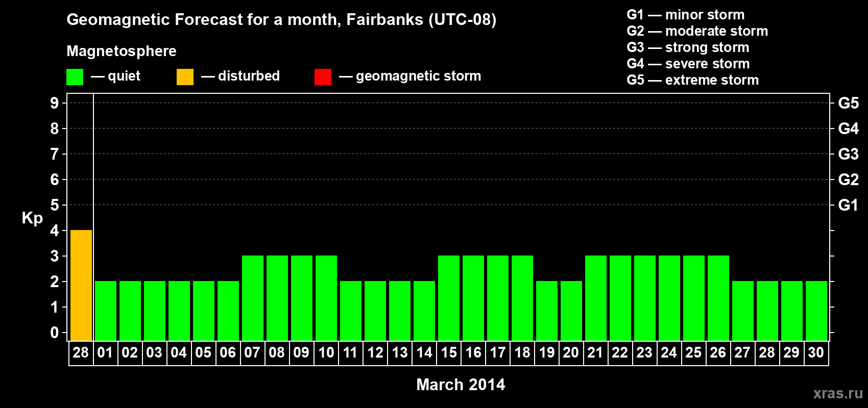Viewport: 868px width, 408px height.
Task: Click the Kp value 5 on left axis
Action: tap(55, 205)
